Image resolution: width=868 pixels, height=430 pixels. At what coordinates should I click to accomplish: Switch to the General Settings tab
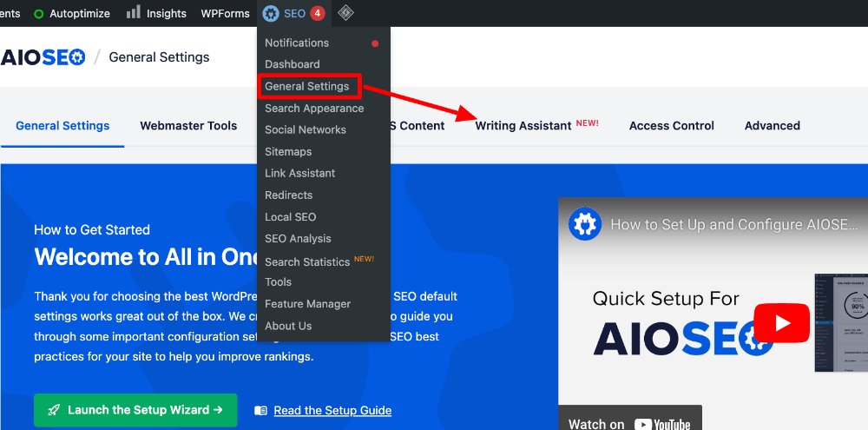(x=62, y=126)
